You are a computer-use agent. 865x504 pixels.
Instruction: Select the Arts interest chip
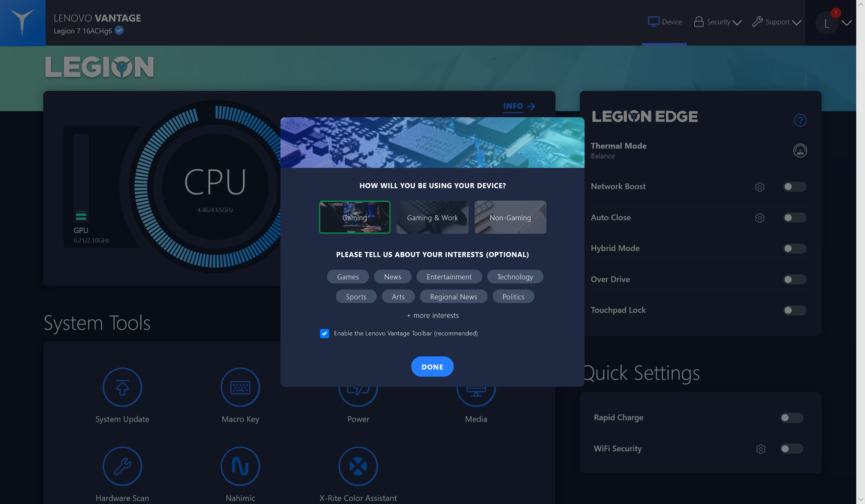click(x=398, y=297)
